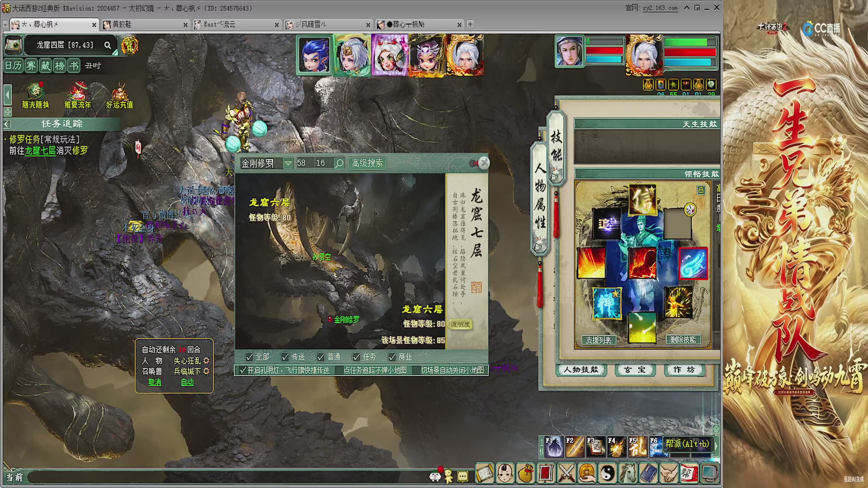This screenshot has width=868, height=488.
Task: Toggle the 传送 checkbox
Action: tap(285, 357)
